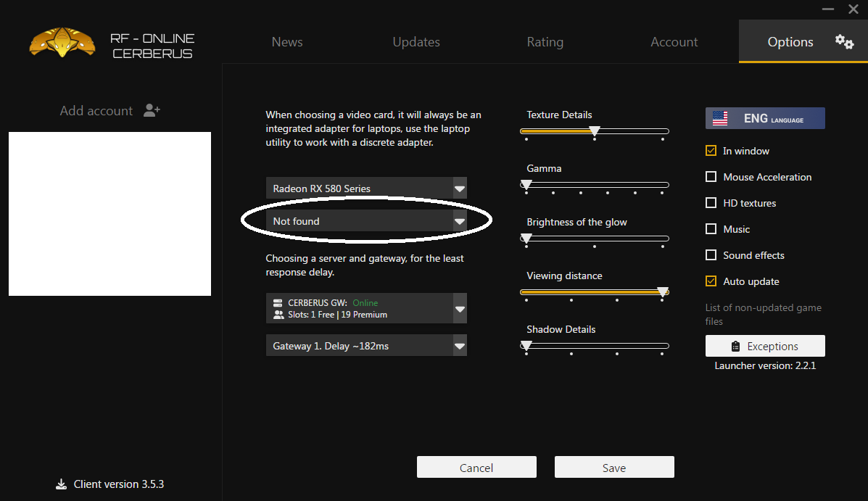868x501 pixels.
Task: Open the Radeon RX 580 Series dropdown
Action: pyautogui.click(x=366, y=189)
